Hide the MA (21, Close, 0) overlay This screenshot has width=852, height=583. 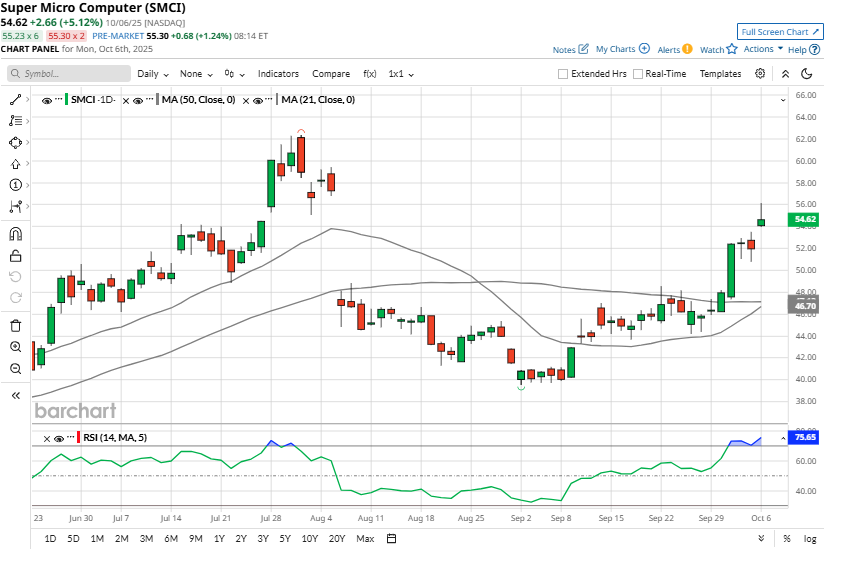point(258,101)
